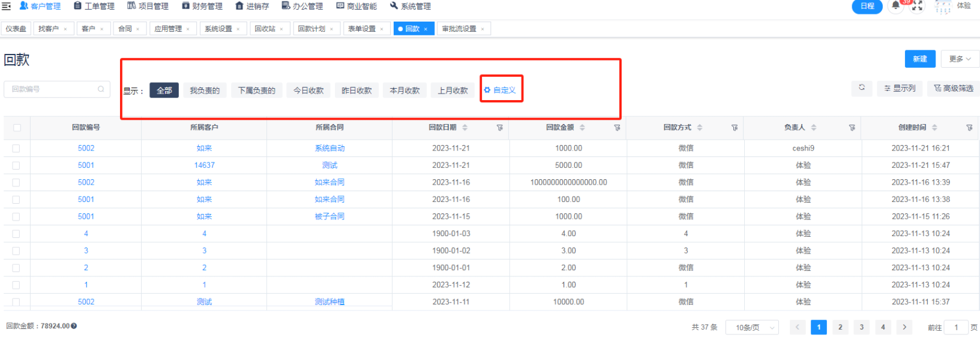Open the 10条/页 page size dropdown

753,327
